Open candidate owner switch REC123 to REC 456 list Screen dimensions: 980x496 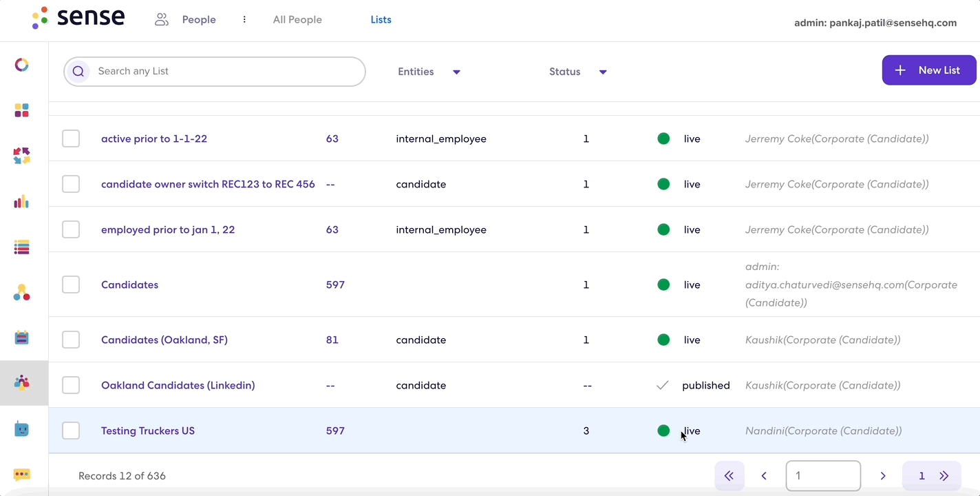(208, 184)
